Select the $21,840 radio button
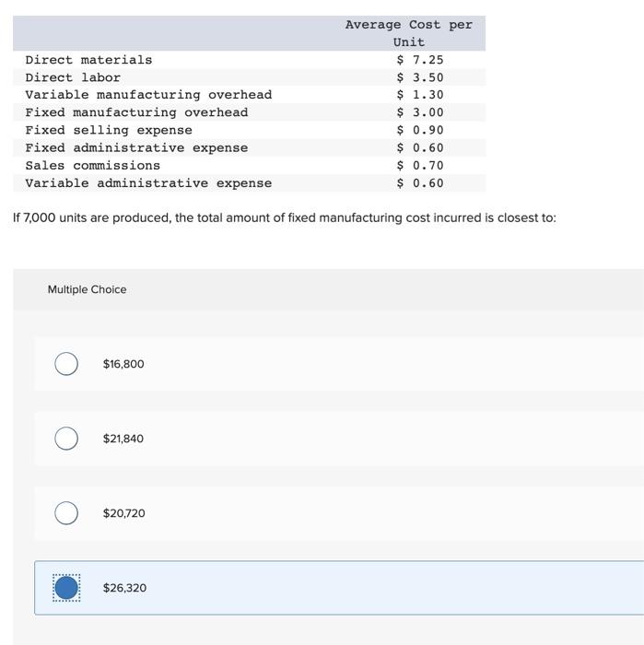644x645 pixels. point(66,438)
